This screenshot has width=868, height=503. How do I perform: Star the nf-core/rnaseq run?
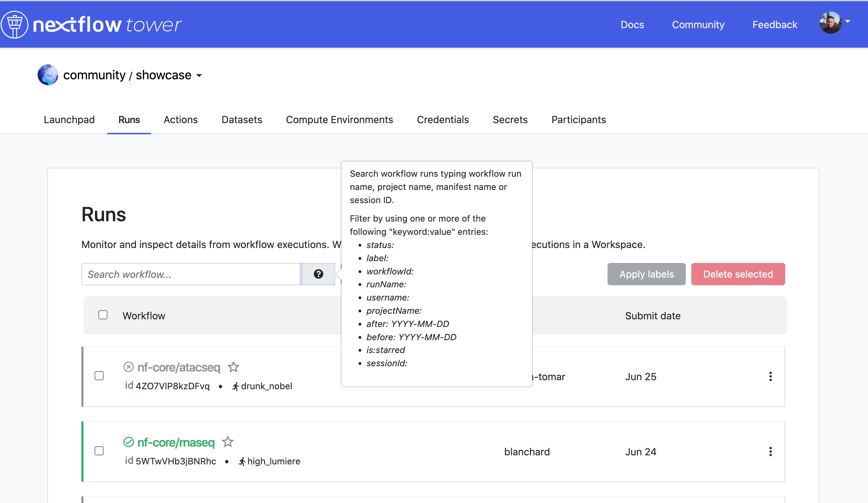[x=228, y=442]
